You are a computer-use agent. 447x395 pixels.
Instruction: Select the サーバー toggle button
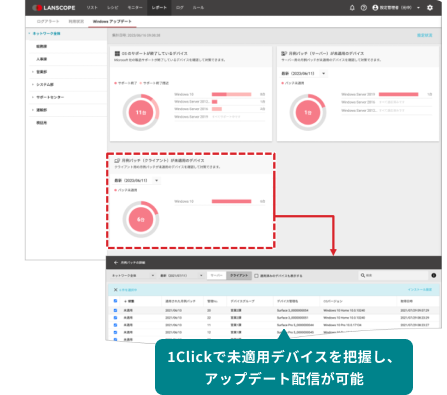click(x=216, y=276)
